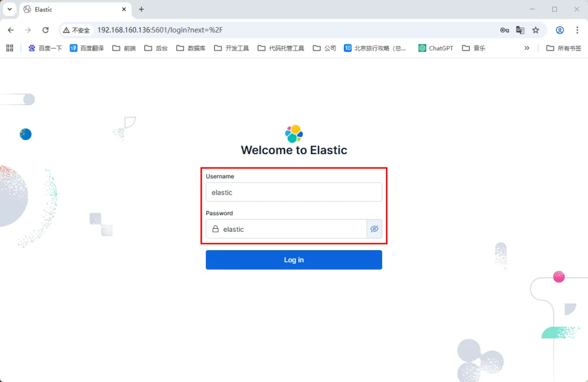Image resolution: width=588 pixels, height=382 pixels.
Task: Maximize the browser window
Action: (554, 9)
